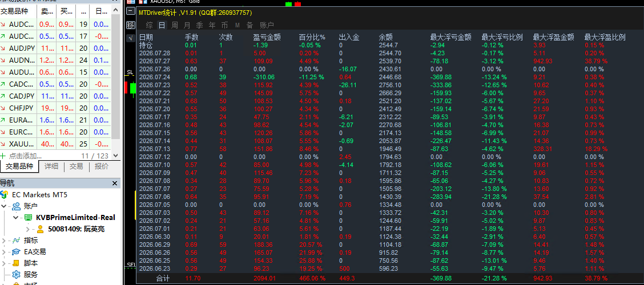Click the 日期 column header in MTDriver table
Viewport: 644px width, 285px height.
(146, 37)
